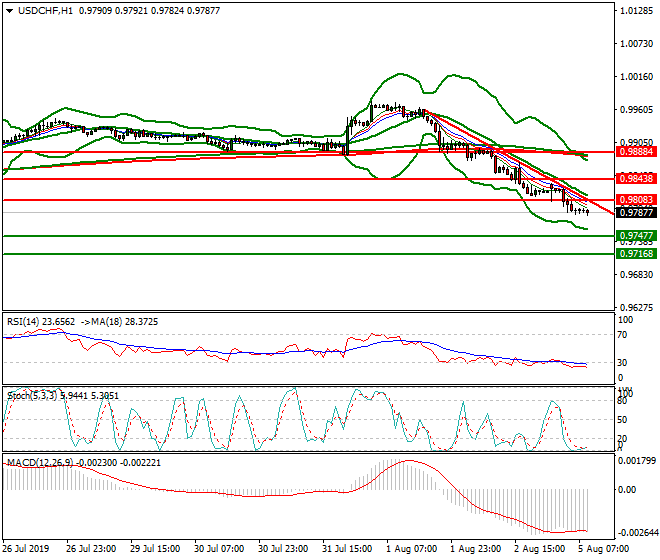Select the USDCHF,H1 symbol title

[x=45, y=11]
